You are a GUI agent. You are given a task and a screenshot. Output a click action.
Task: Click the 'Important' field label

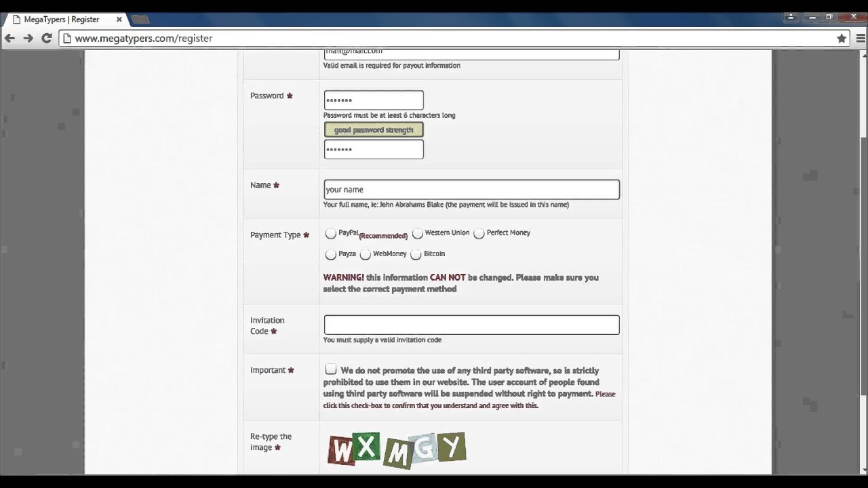[268, 370]
